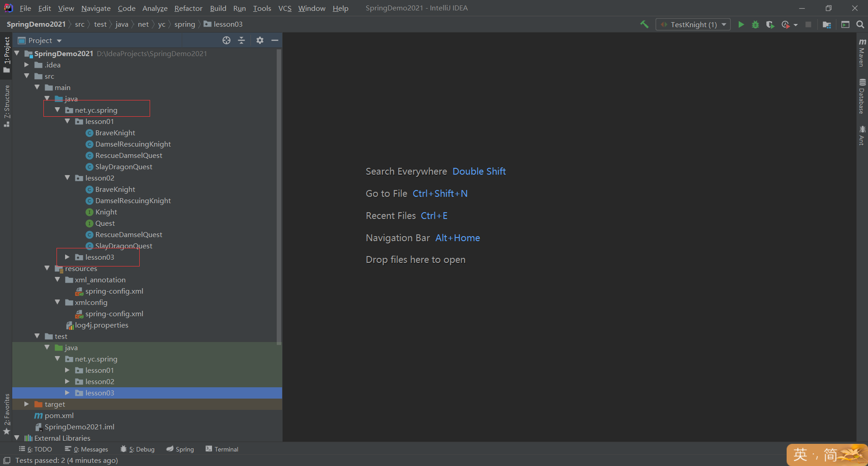Toggle the 2: Favorites side tab
868x466 pixels.
[6, 414]
